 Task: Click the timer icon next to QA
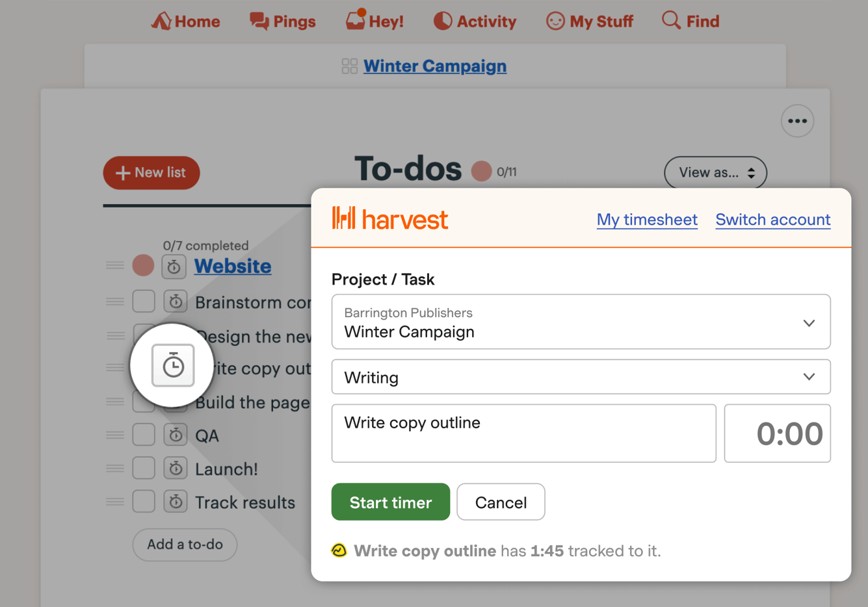(175, 435)
